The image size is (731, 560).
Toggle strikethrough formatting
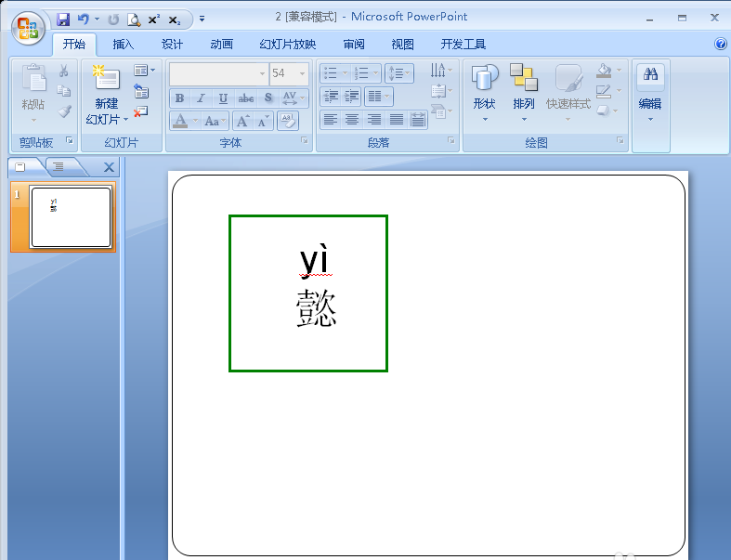point(246,98)
